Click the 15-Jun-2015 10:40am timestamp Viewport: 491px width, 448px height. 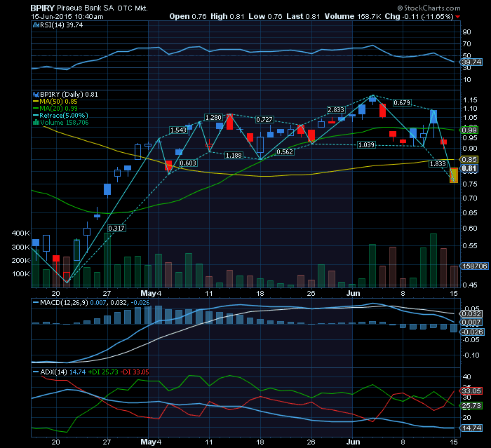(x=67, y=17)
